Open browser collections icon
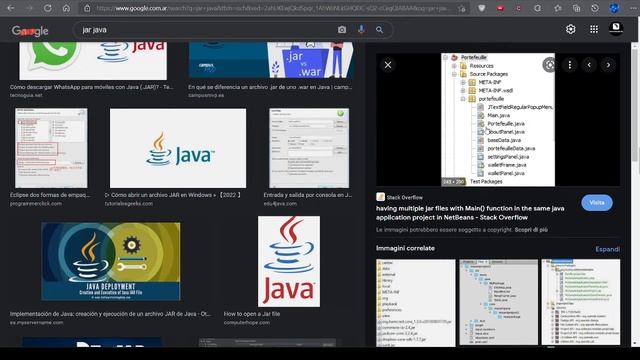The height and width of the screenshot is (360, 640). 576,8
